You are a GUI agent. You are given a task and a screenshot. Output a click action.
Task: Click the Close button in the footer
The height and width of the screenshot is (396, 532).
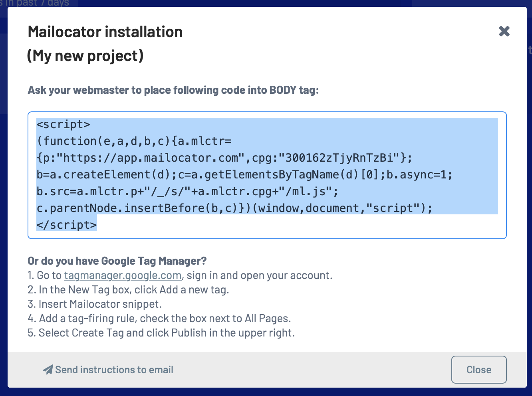pyautogui.click(x=479, y=370)
